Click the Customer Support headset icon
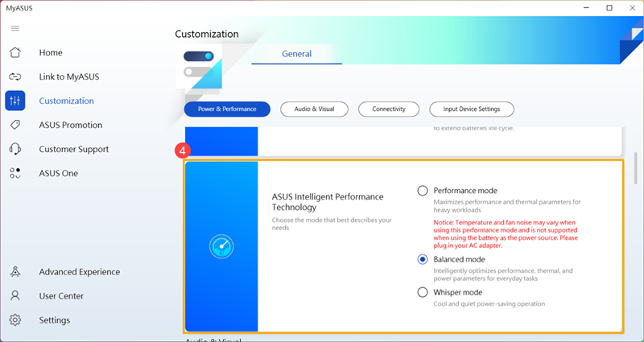 coord(15,149)
